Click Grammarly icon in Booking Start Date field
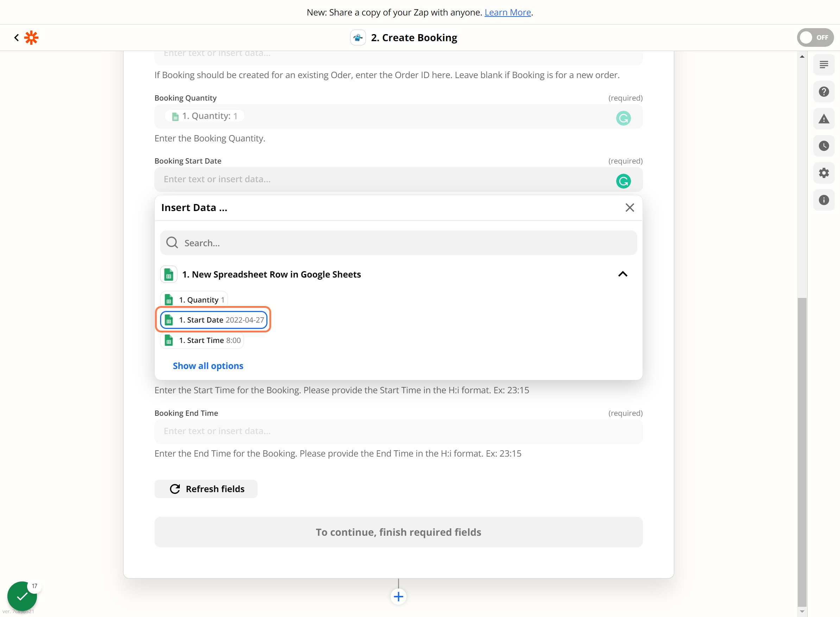 click(623, 181)
